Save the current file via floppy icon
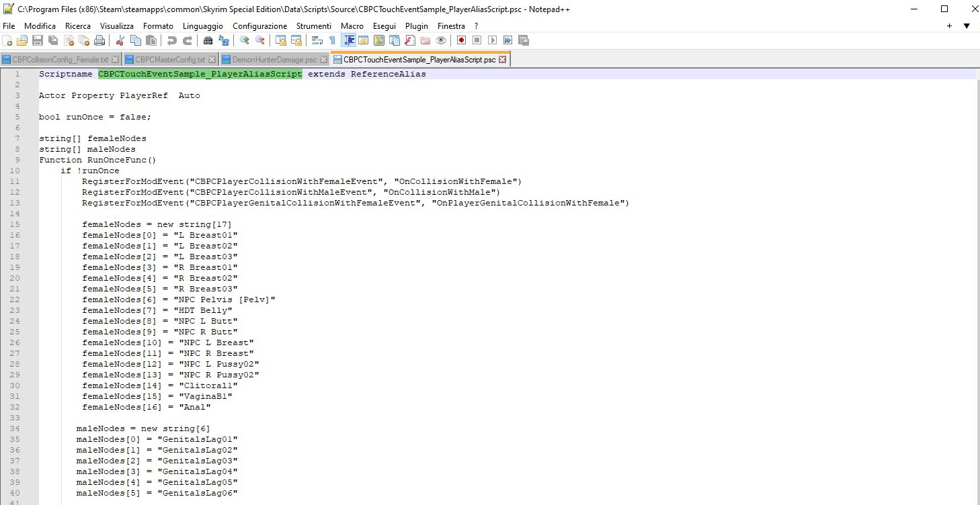The image size is (980, 505). 38,40
